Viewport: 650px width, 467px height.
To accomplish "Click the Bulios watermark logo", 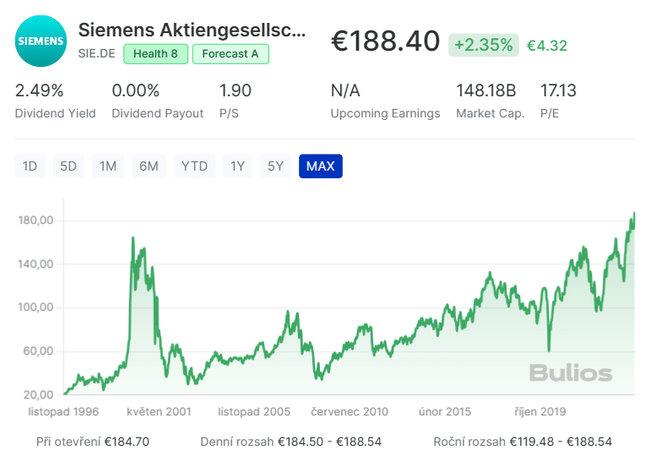I will 570,374.
